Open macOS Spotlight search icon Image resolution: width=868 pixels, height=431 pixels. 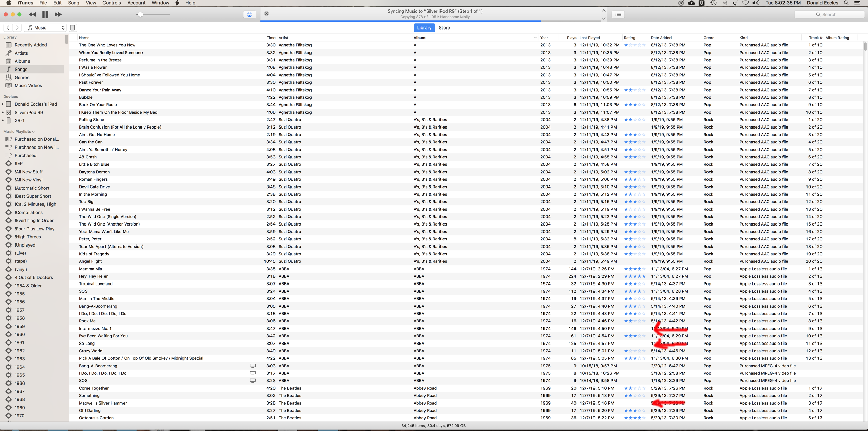click(x=846, y=3)
